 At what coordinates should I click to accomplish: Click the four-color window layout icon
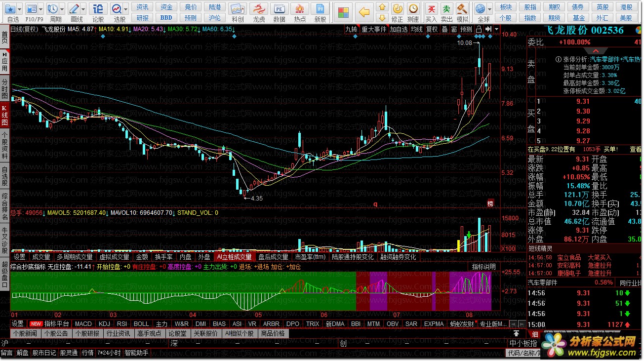point(343,12)
